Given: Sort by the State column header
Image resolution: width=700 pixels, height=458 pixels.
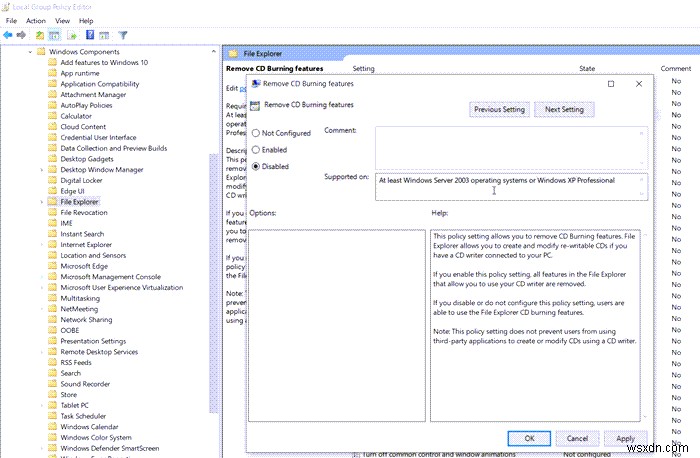Looking at the screenshot, I should point(587,68).
